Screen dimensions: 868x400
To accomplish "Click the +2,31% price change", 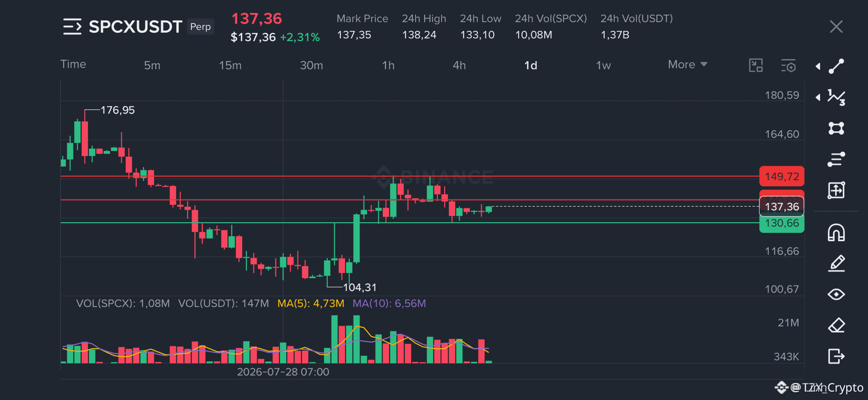I will click(x=300, y=37).
